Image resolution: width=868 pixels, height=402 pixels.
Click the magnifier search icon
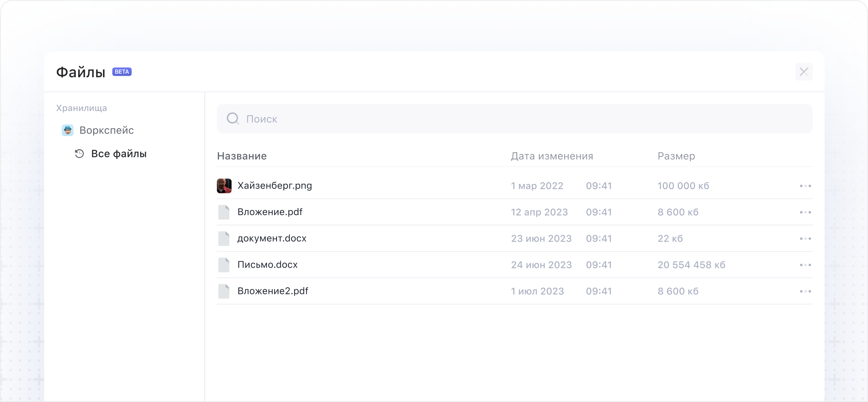[x=233, y=119]
